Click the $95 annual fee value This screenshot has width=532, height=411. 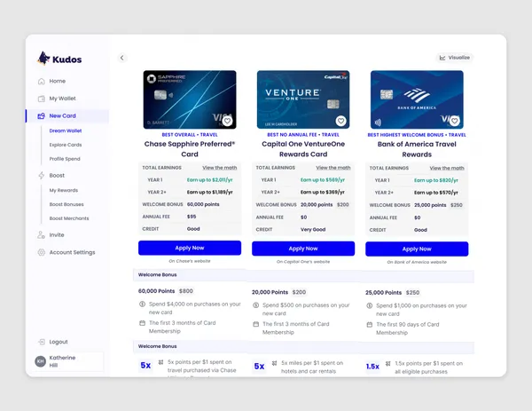pyautogui.click(x=192, y=217)
